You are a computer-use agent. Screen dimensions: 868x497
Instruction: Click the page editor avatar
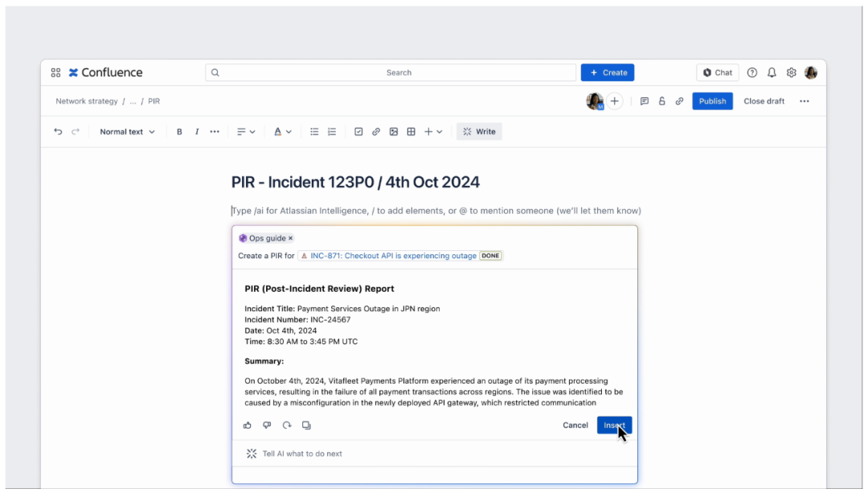595,101
